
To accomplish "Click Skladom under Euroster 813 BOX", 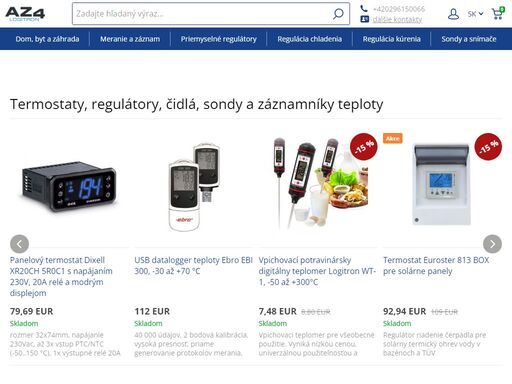I will [397, 323].
